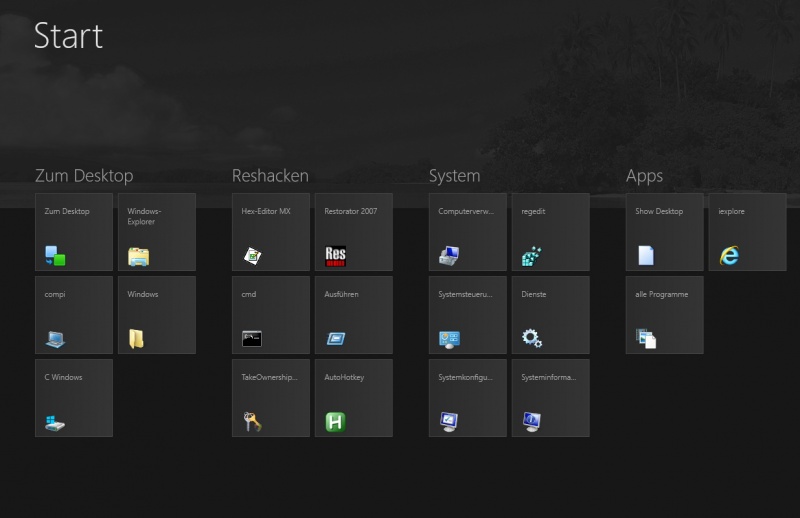Select the System group heading

coord(455,176)
